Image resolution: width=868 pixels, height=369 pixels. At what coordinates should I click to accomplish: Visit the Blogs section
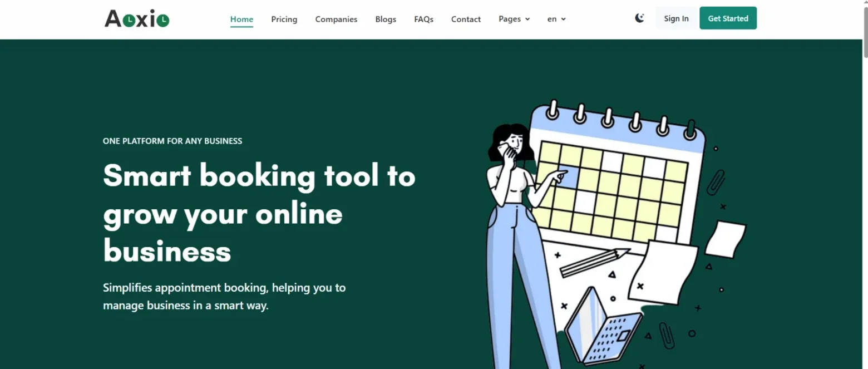386,19
